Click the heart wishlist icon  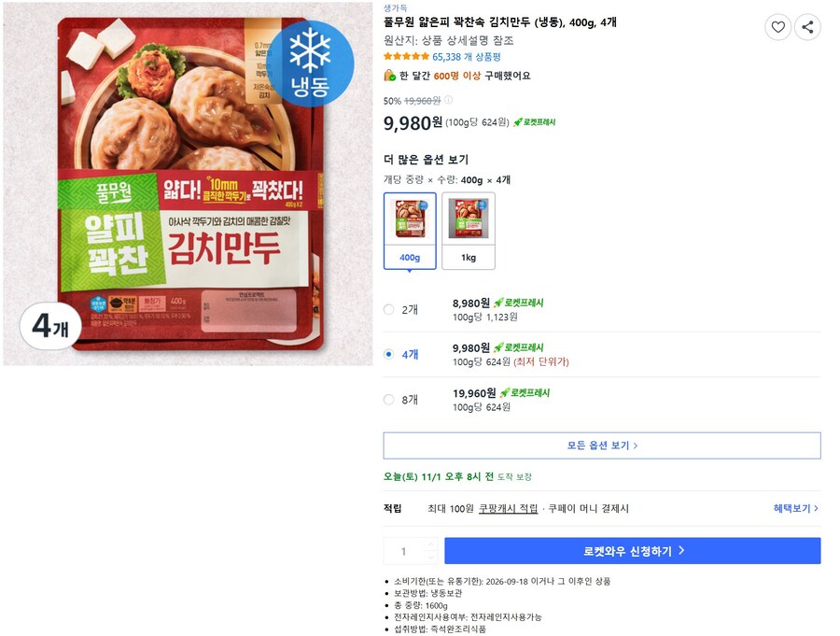coord(778,27)
